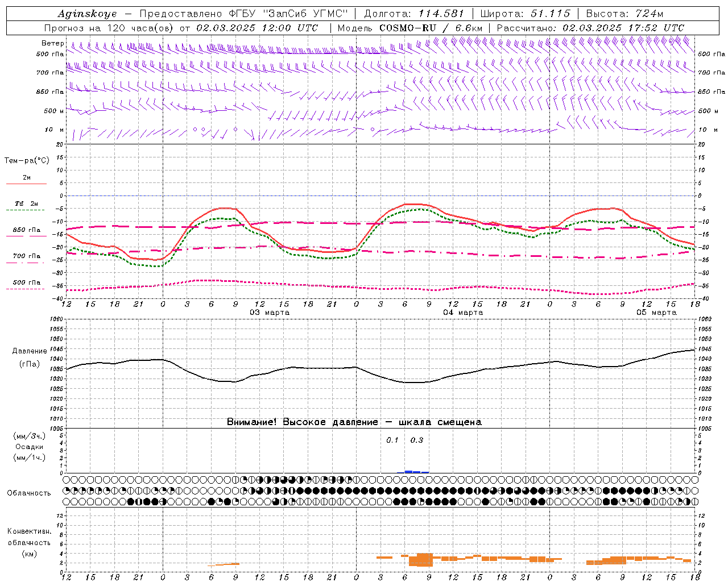
Task: Click the 'Прогноз на 120 часа(ов)' forecast text
Action: point(109,28)
